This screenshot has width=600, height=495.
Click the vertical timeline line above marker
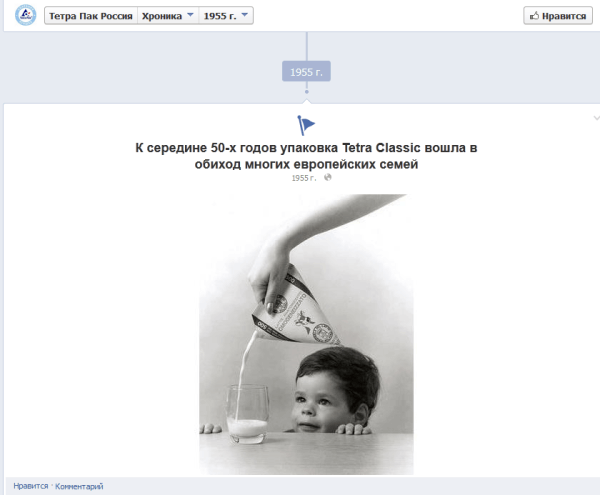click(306, 46)
